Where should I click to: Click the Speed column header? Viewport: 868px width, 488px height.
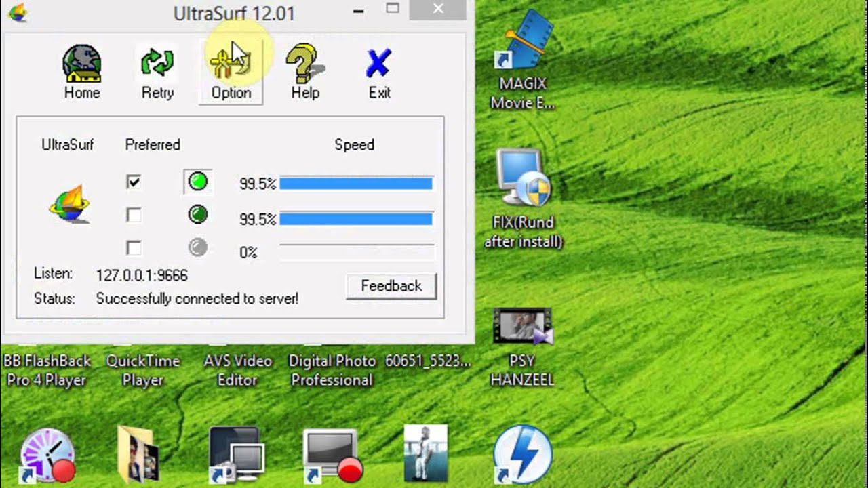pyautogui.click(x=354, y=145)
